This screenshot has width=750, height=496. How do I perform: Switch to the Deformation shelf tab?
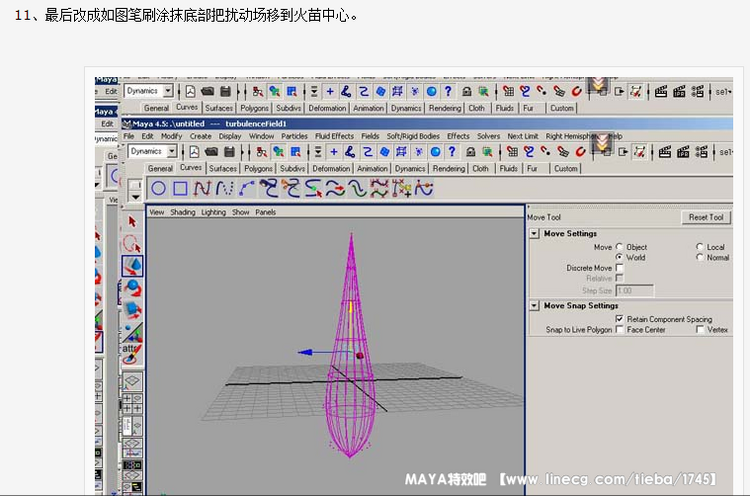coord(331,169)
